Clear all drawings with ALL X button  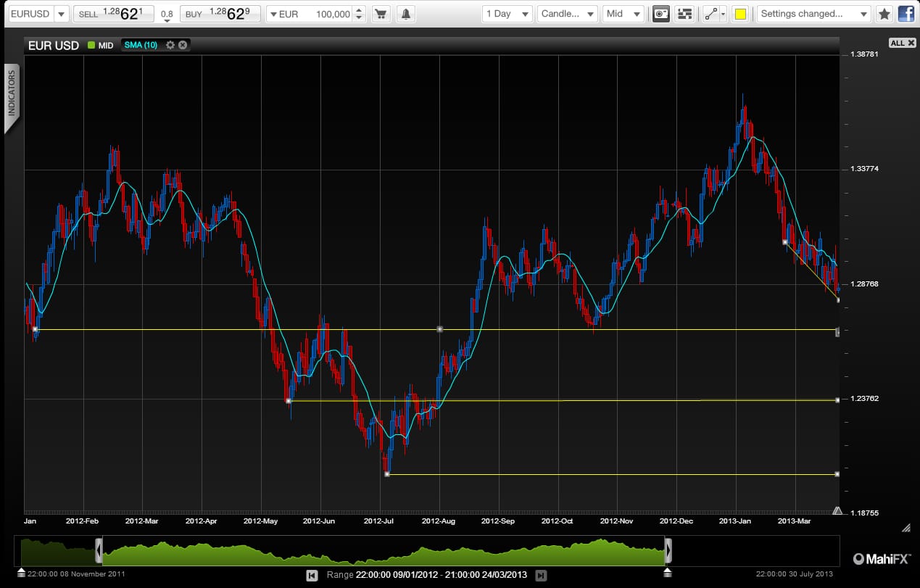902,43
